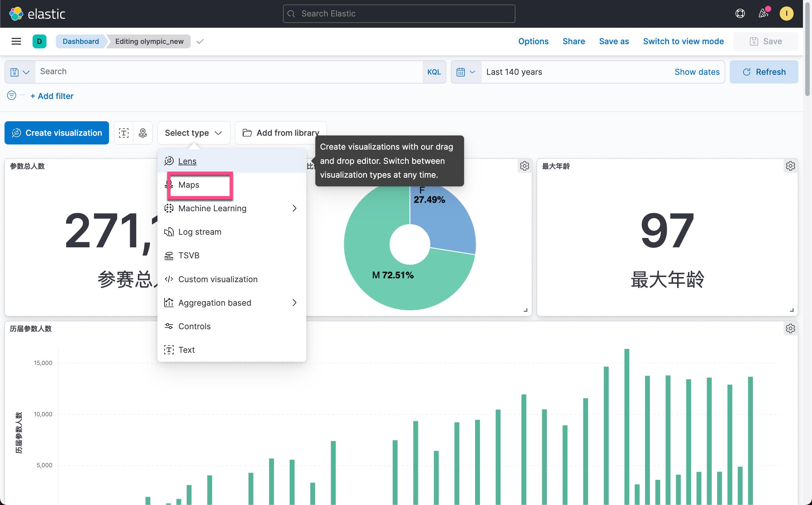Select Text from the type menu
812x505 pixels.
coord(232,350)
